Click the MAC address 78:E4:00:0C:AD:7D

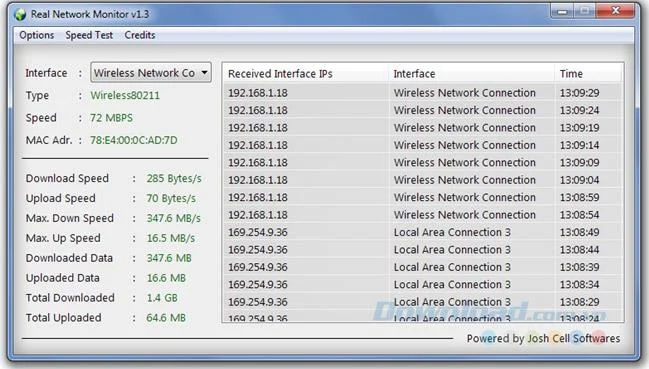(134, 140)
